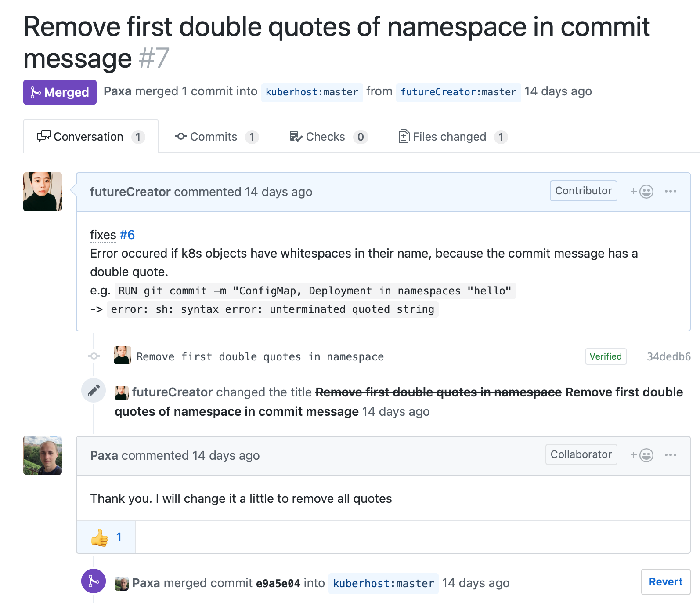Add emoji reaction to futureCreator's comment
The height and width of the screenshot is (603, 700).
pyautogui.click(x=642, y=192)
